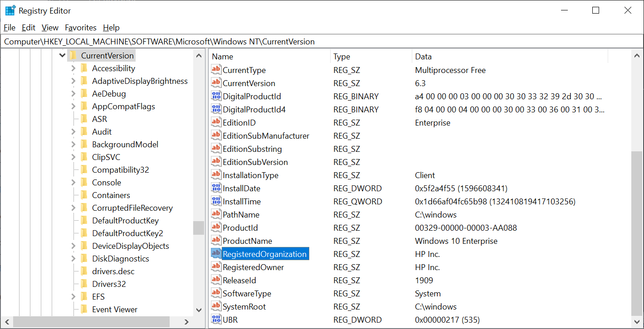This screenshot has height=329, width=644.
Task: Click the CurrentType string value icon
Action: (x=216, y=70)
